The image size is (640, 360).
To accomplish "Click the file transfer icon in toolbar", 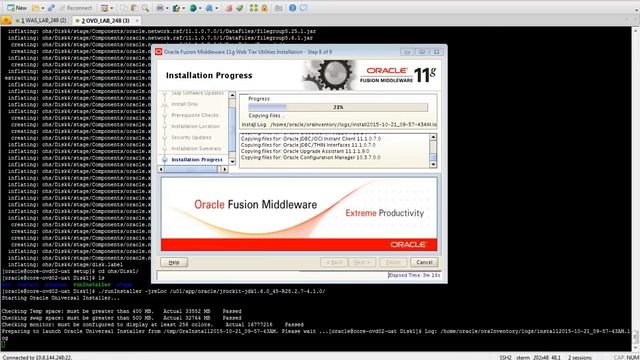I will click(176, 8).
